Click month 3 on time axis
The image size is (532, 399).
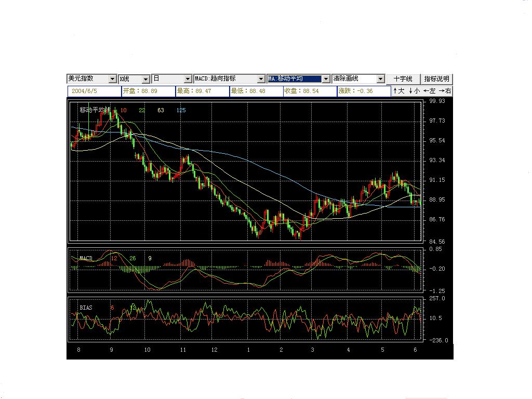[312, 350]
